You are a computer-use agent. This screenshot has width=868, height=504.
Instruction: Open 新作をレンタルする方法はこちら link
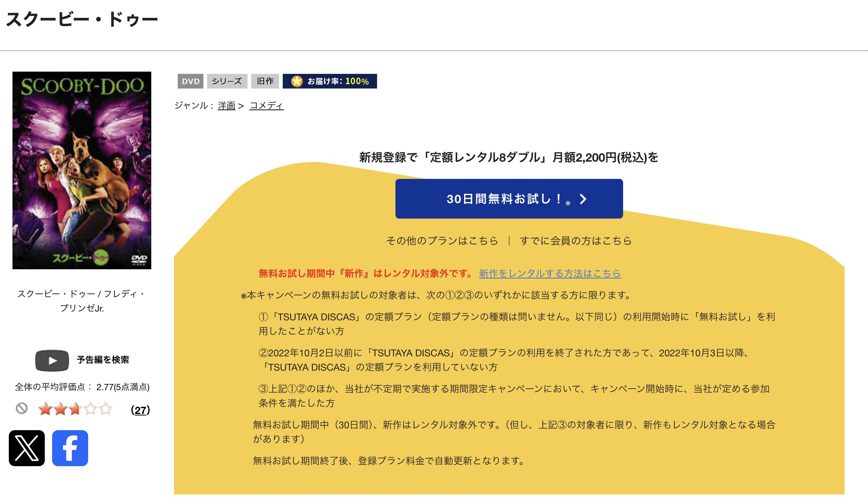(550, 273)
